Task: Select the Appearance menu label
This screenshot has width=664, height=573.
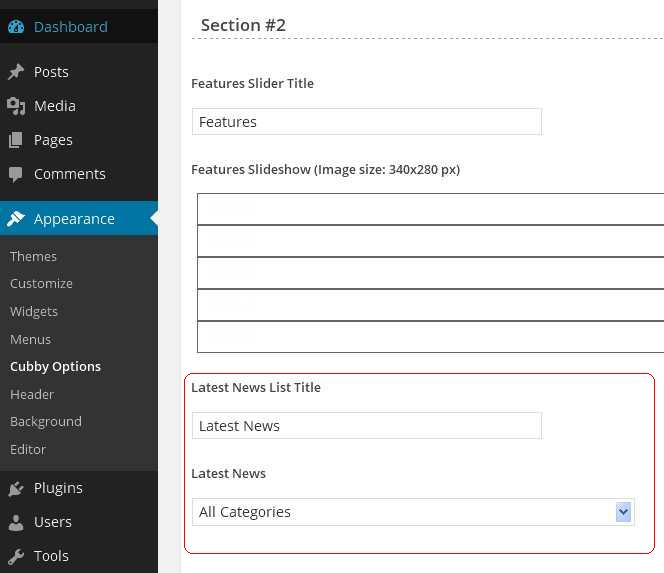Action: coord(75,219)
